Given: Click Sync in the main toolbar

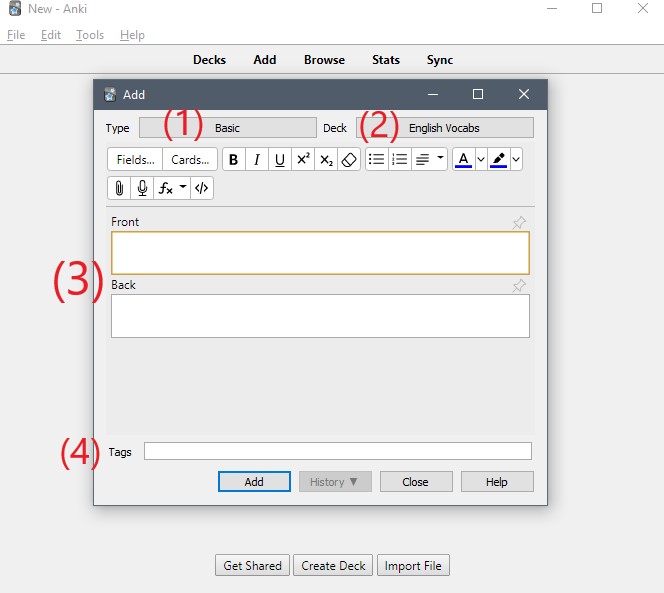Looking at the screenshot, I should (440, 60).
